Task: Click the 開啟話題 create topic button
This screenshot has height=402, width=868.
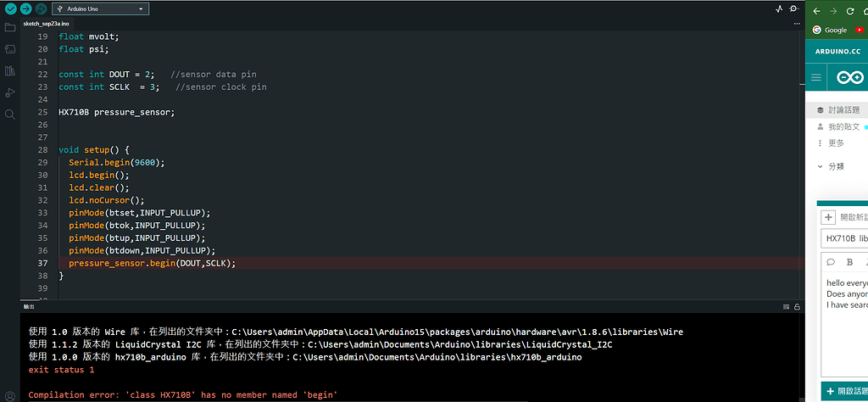Action: [x=844, y=390]
